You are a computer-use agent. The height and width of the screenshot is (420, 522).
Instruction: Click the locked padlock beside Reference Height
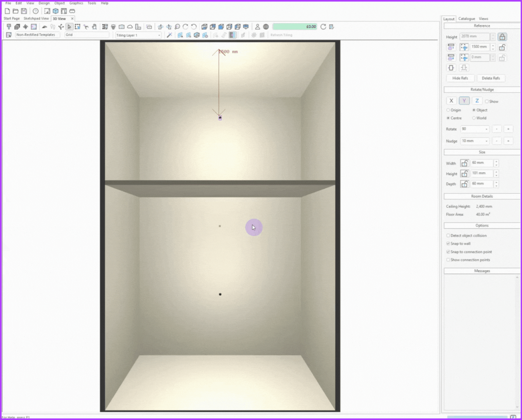click(502, 37)
